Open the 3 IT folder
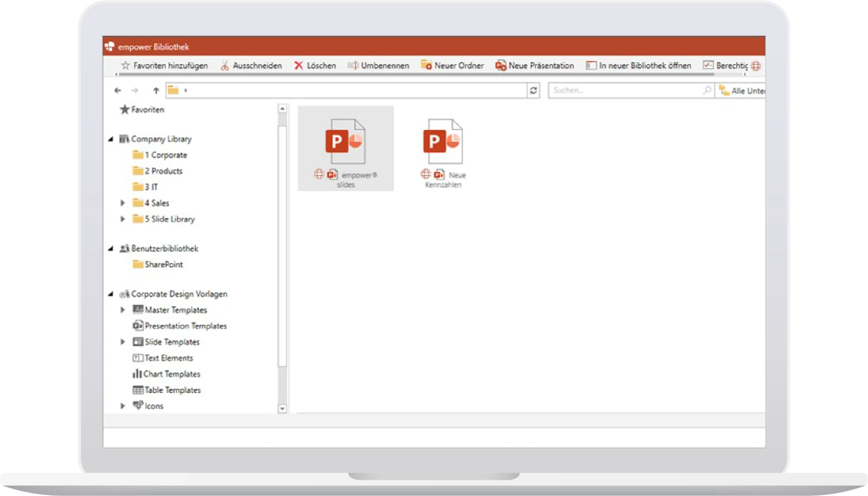868x496 pixels. 145,187
